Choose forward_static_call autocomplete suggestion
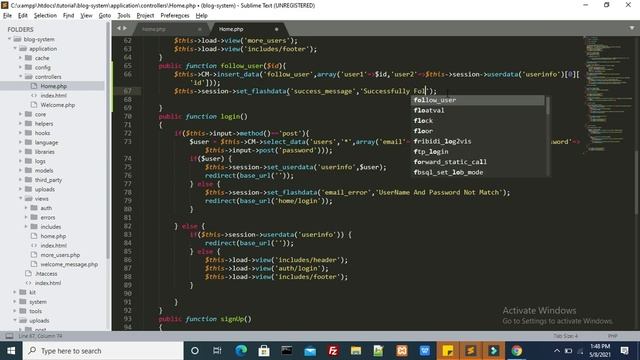 click(x=478, y=162)
